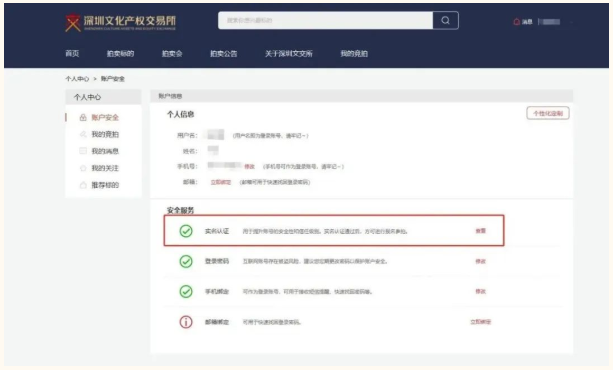Click 立即绑定 link in 邮箱绑定 row

click(480, 322)
